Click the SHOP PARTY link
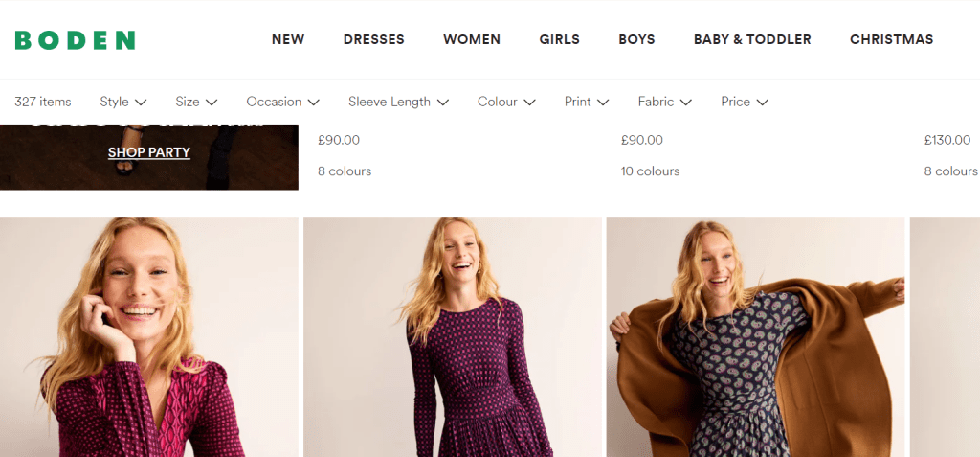Image resolution: width=980 pixels, height=457 pixels. coord(149,152)
